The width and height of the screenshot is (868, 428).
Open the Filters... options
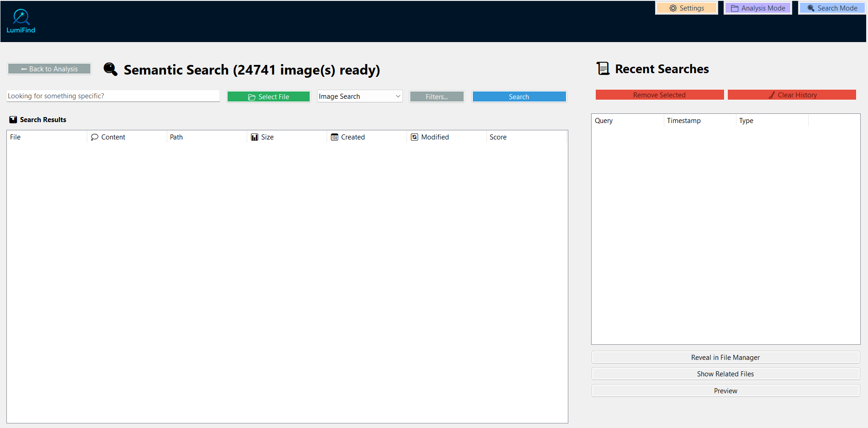click(437, 97)
